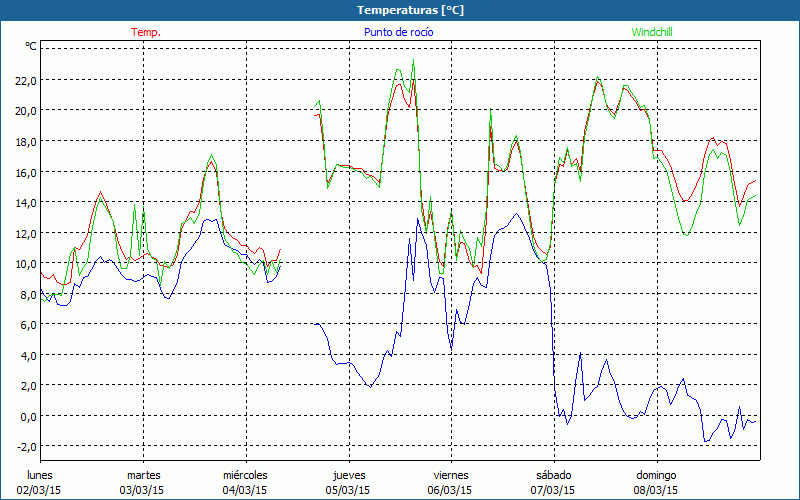Click the red Temp. legend label
The height and width of the screenshot is (500, 800).
point(145,32)
